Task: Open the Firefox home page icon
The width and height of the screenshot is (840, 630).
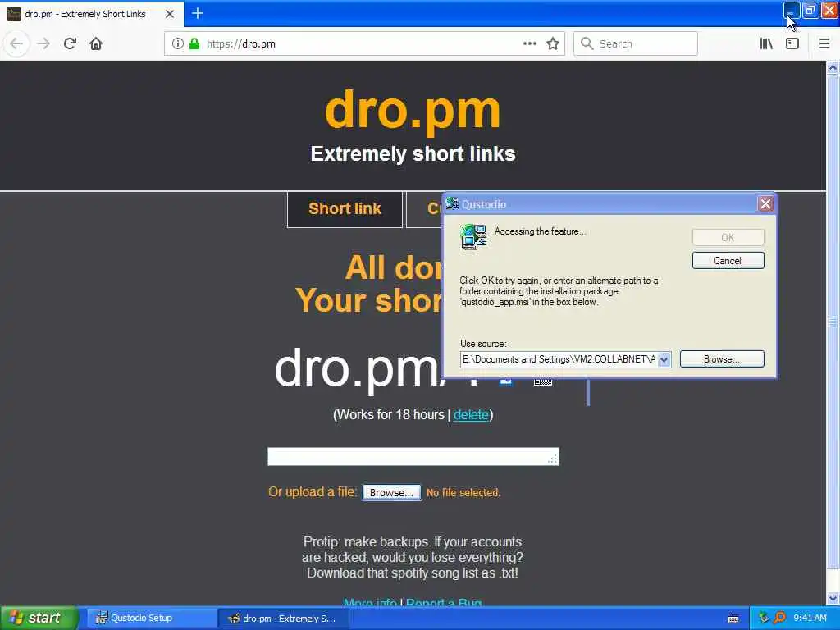Action: coord(96,43)
